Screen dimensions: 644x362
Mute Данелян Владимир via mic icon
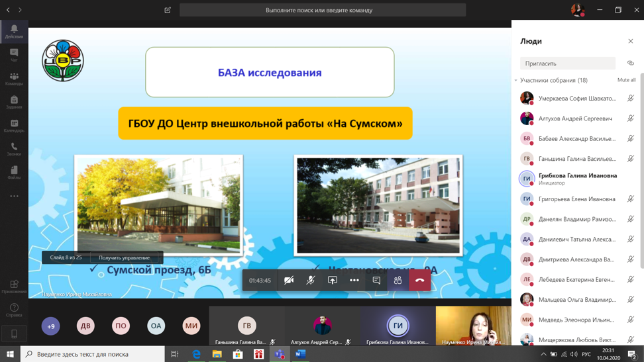[x=631, y=219]
